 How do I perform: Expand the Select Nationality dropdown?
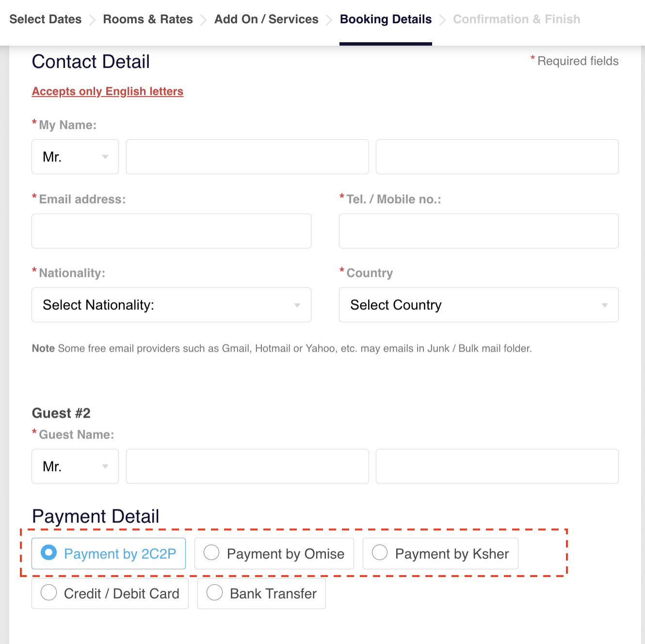pos(171,305)
